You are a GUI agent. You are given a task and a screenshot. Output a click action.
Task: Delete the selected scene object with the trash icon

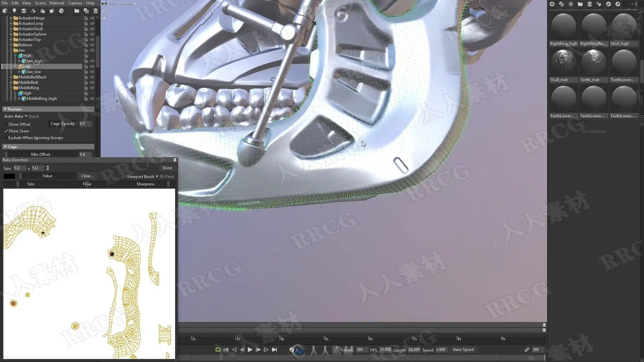point(96,11)
